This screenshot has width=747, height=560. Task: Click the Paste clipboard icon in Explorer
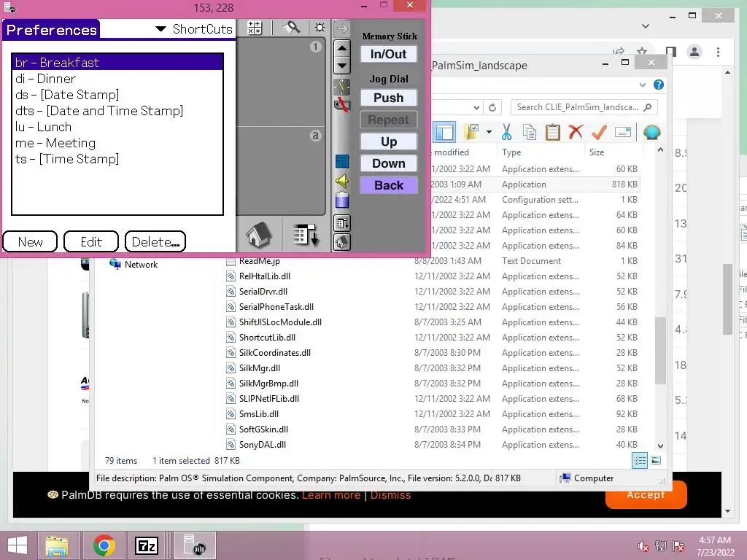point(553,132)
